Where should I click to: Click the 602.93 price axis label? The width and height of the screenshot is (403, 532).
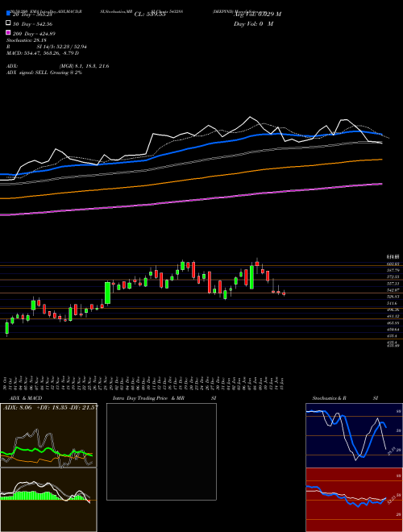393,264
